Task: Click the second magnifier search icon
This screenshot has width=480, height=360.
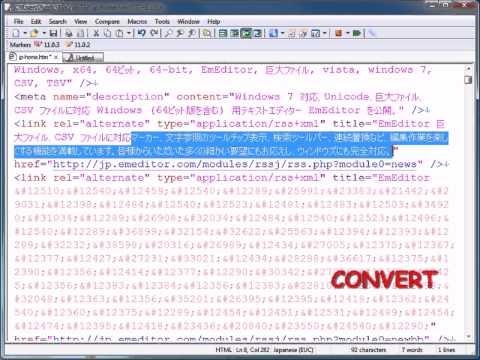Action: click(180, 33)
